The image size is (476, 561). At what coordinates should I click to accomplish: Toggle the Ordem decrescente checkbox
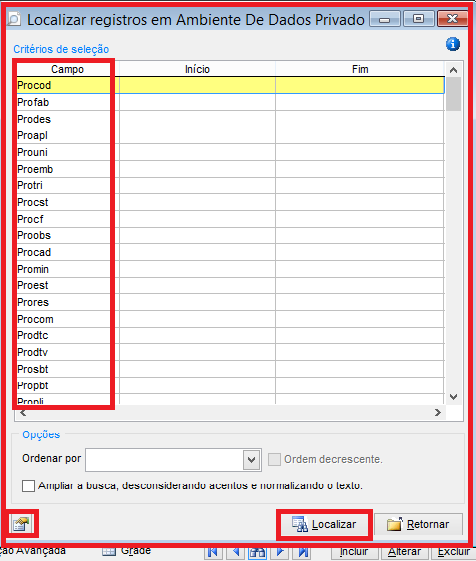point(275,459)
